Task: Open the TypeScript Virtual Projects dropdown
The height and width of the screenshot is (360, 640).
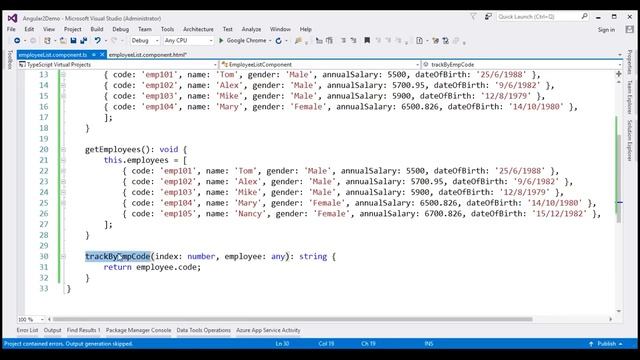Action: coord(118,64)
